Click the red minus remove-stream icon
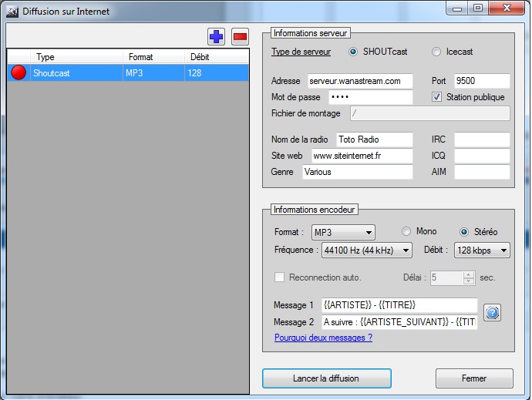This screenshot has width=532, height=400. [x=240, y=36]
